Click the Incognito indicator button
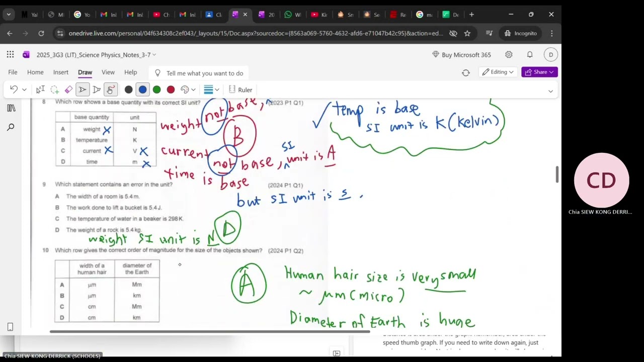Viewport: 644px width, 362px height. click(521, 33)
